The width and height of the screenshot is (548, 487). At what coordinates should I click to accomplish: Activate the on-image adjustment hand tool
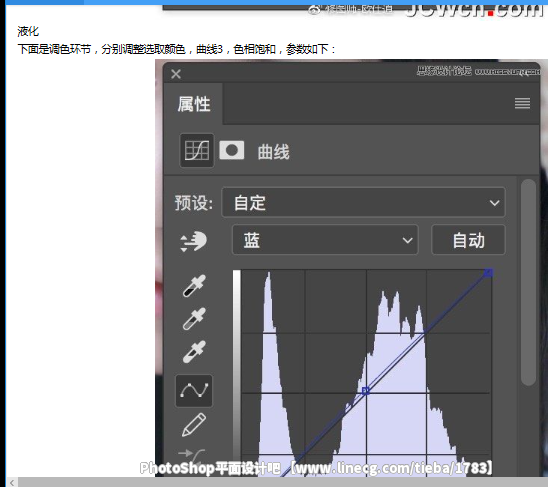194,241
